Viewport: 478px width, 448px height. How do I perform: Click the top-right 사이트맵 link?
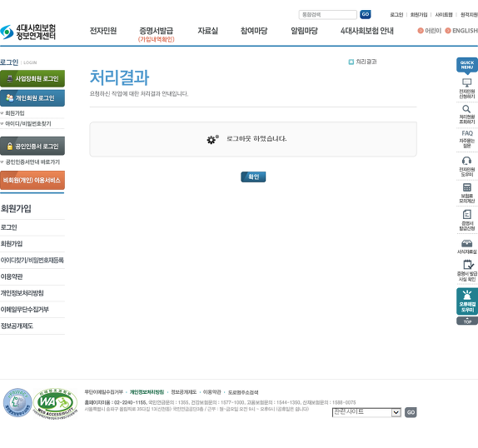point(444,15)
